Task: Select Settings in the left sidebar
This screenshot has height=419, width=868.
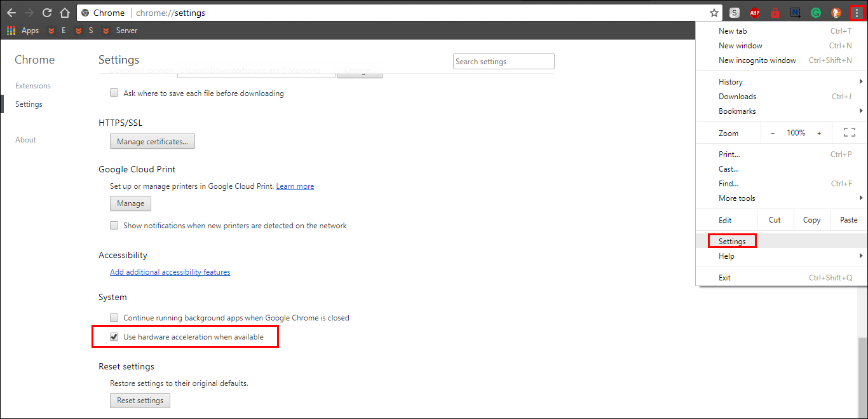Action: [29, 104]
